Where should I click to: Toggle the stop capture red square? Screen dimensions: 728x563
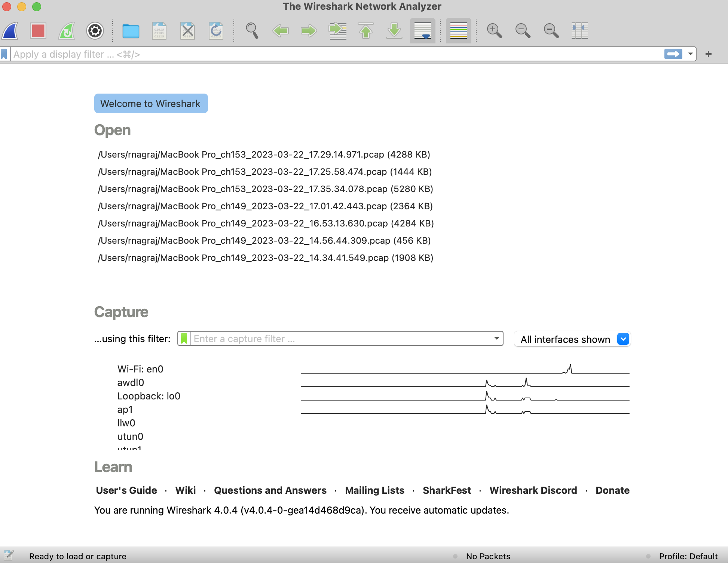point(37,31)
